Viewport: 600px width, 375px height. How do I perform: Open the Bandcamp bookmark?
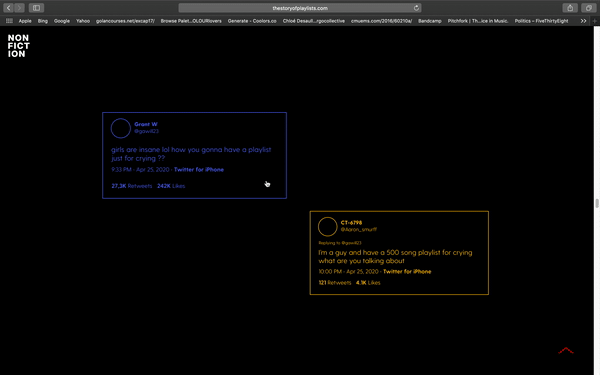tap(429, 21)
